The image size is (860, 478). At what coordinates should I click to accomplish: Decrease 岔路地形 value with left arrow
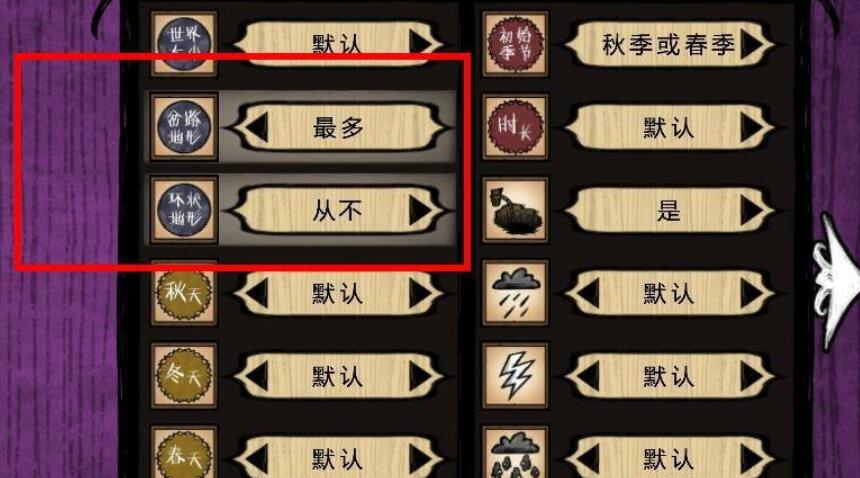coord(256,127)
